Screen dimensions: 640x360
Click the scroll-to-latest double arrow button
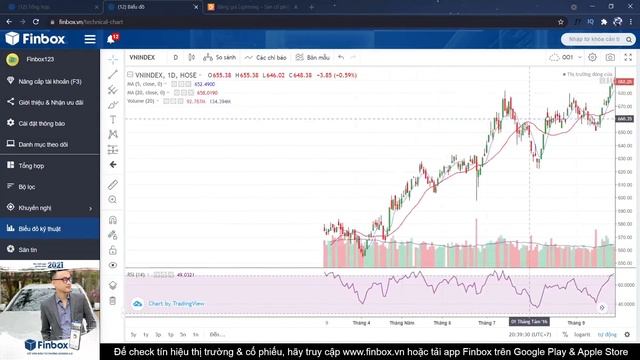(602, 307)
